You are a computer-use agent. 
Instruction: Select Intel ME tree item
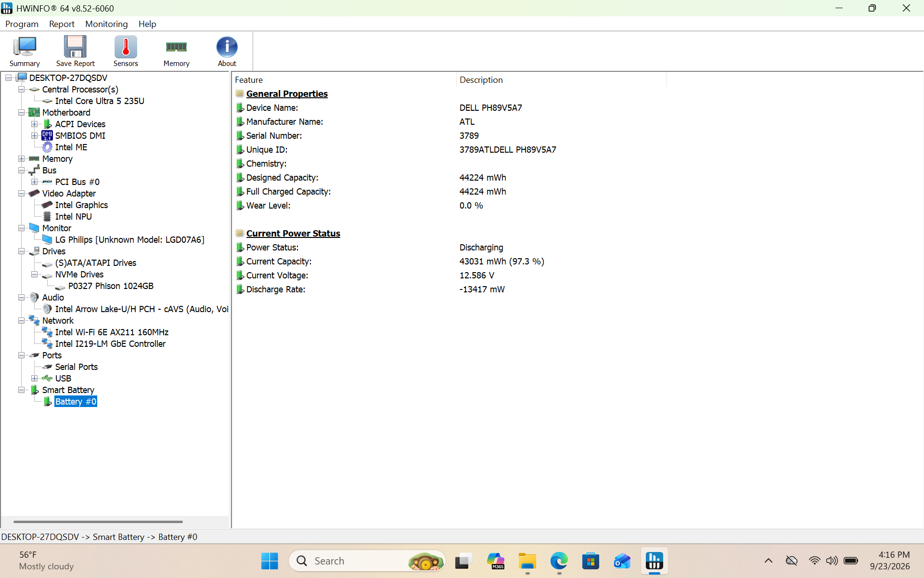click(71, 147)
